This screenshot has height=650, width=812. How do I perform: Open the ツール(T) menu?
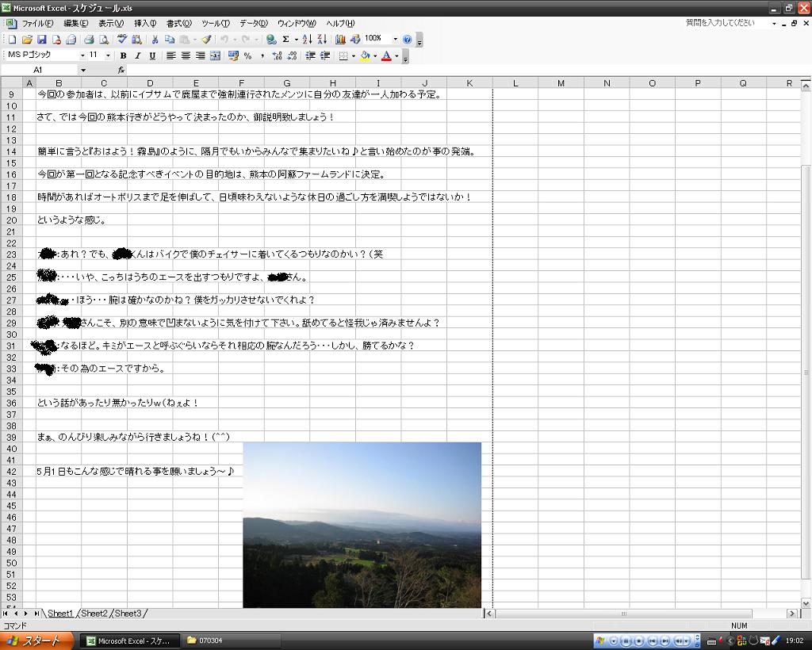click(216, 23)
